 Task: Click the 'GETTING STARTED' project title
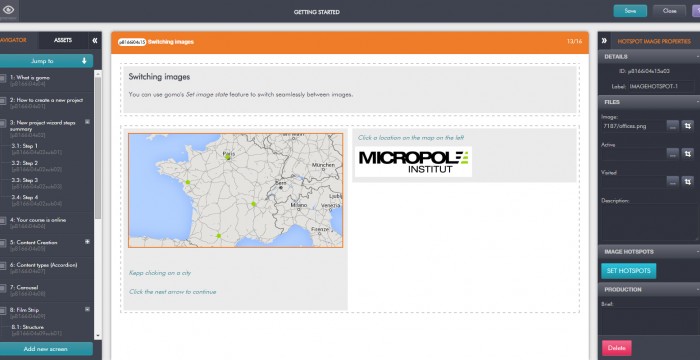click(x=317, y=12)
